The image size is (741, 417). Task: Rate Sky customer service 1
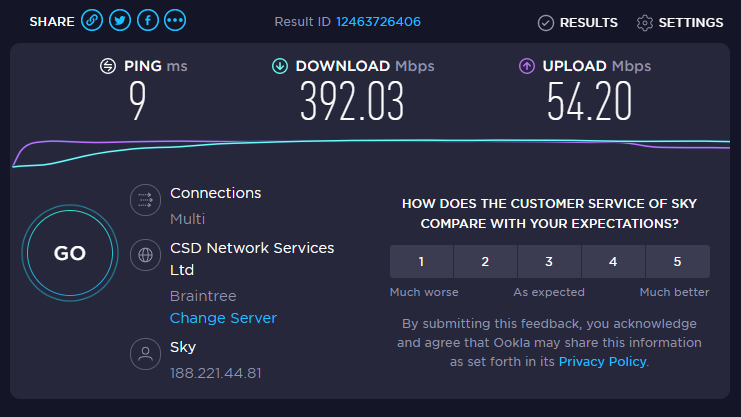[x=421, y=262]
